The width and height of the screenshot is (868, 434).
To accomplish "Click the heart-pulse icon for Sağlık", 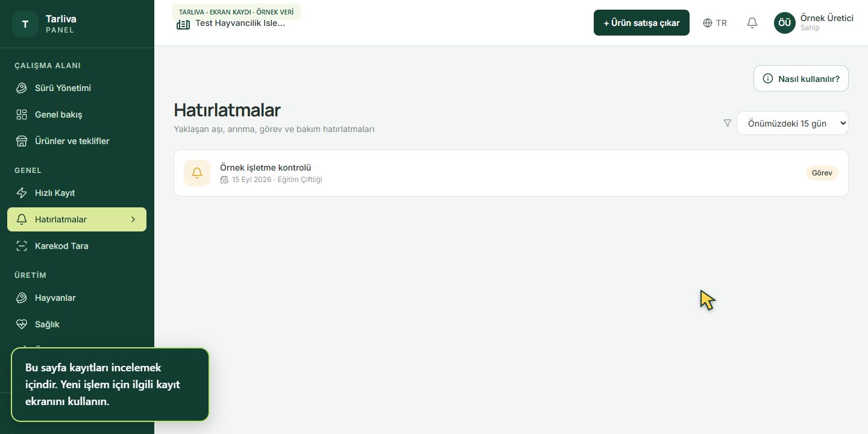I will pos(22,324).
